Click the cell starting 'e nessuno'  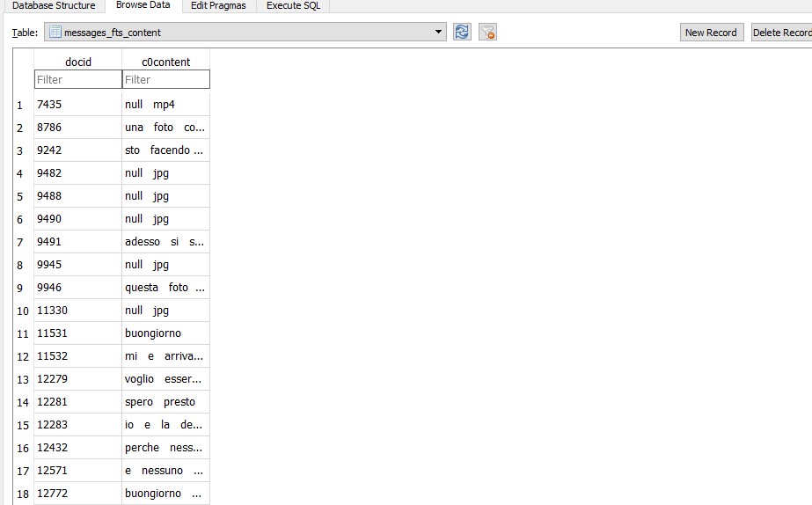tap(166, 471)
